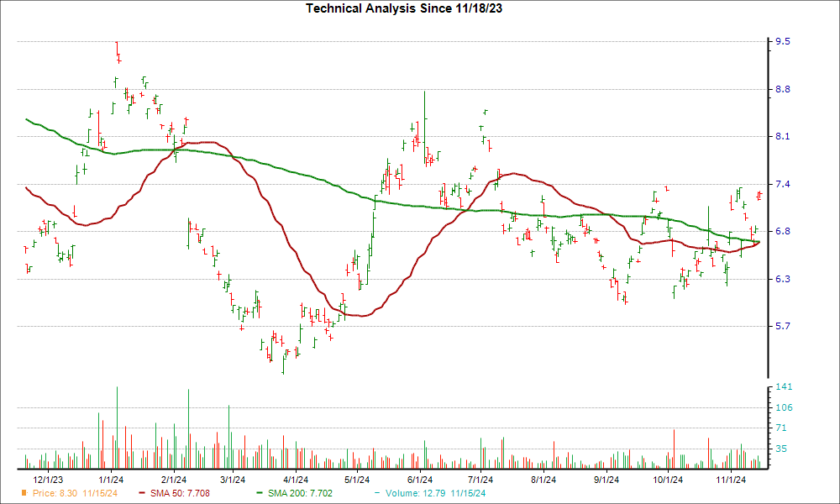Select the 5/1/24 date label

click(356, 480)
